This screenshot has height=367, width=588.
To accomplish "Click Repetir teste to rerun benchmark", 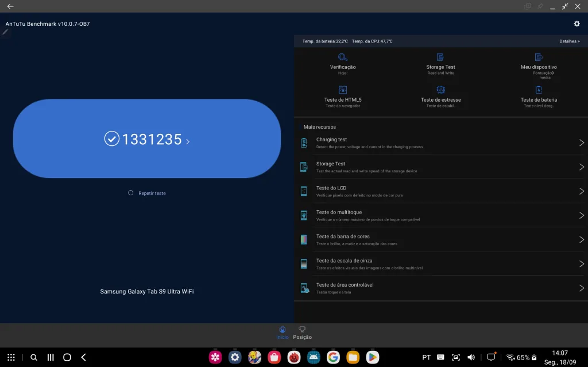I will point(147,194).
